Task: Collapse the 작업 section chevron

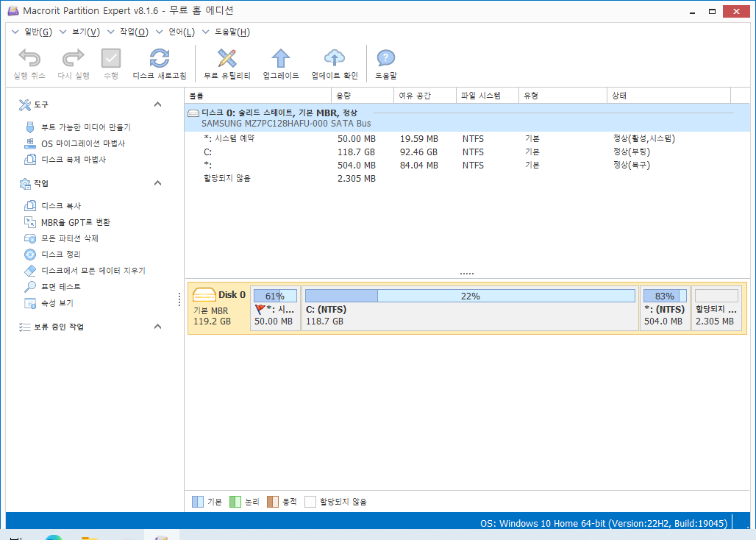Action: (x=157, y=183)
